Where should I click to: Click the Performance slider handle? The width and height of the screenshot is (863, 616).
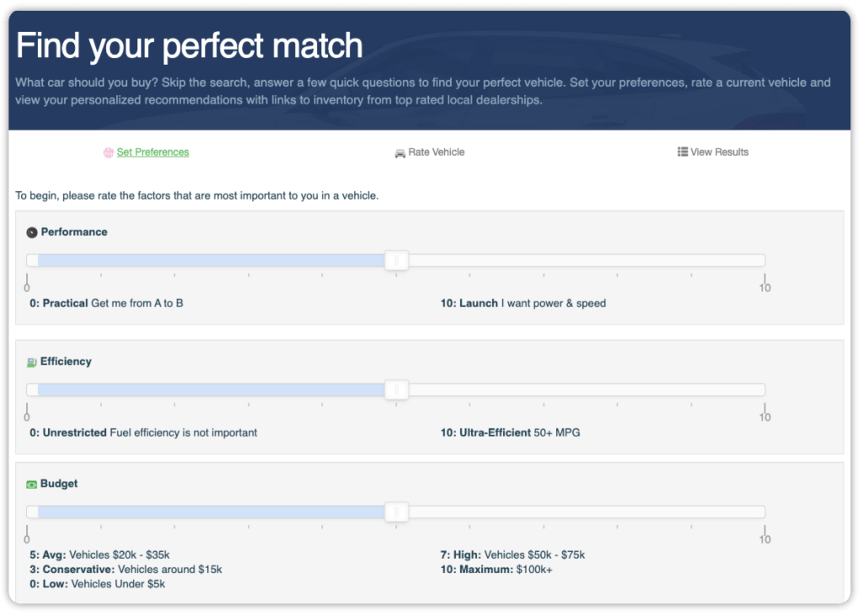click(x=396, y=260)
